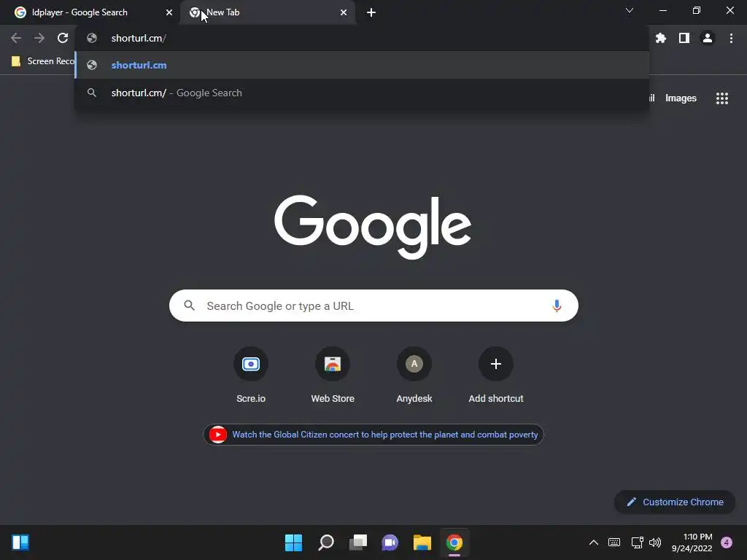Click the network tray icon

pos(637,542)
